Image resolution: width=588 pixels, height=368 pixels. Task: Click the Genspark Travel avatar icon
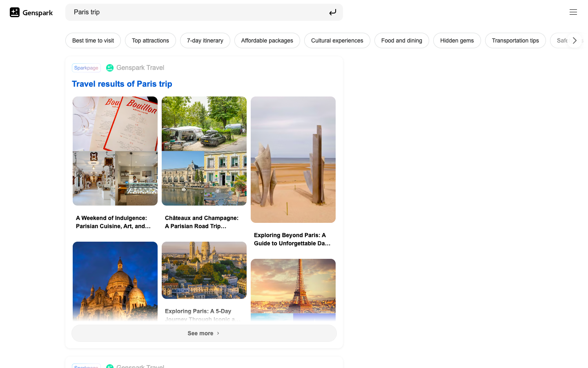pos(110,68)
